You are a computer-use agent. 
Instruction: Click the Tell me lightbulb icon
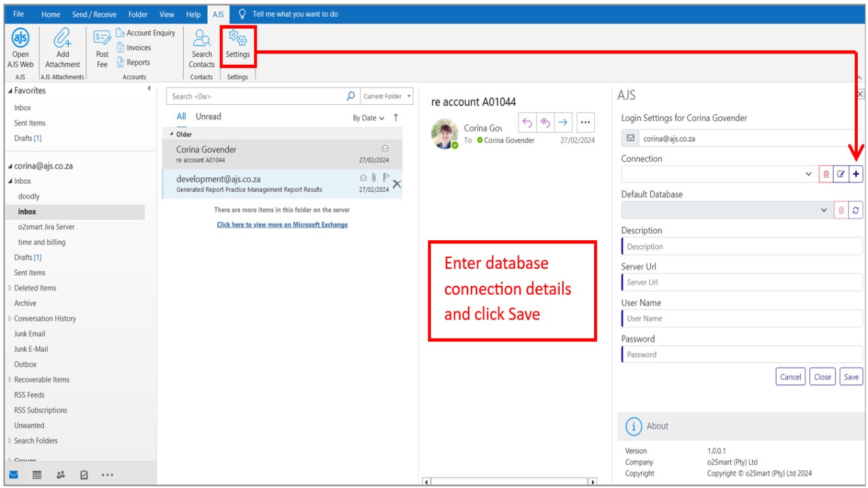[242, 14]
